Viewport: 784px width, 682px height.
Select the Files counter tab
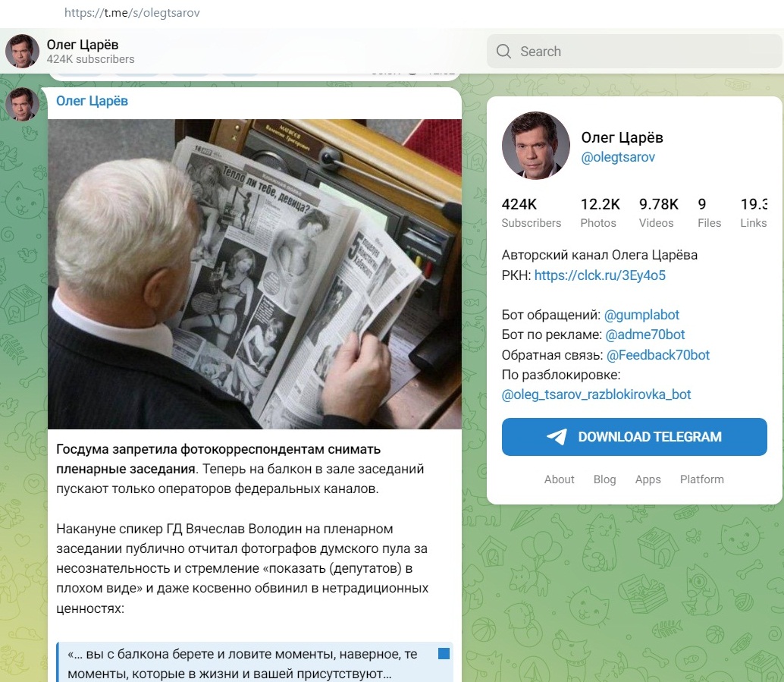(709, 212)
